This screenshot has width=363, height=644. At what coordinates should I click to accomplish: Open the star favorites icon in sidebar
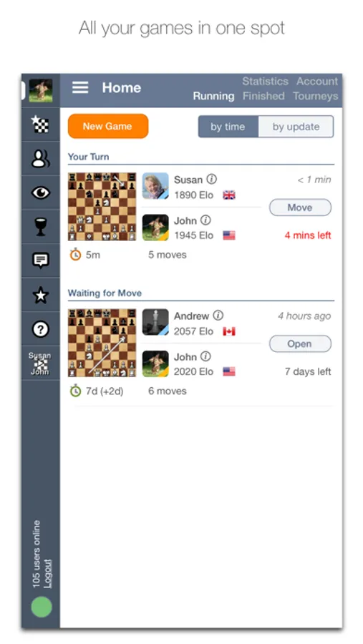pos(41,295)
